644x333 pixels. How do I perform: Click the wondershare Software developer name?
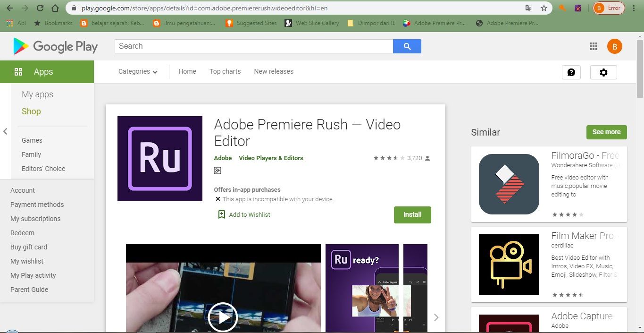coord(585,165)
